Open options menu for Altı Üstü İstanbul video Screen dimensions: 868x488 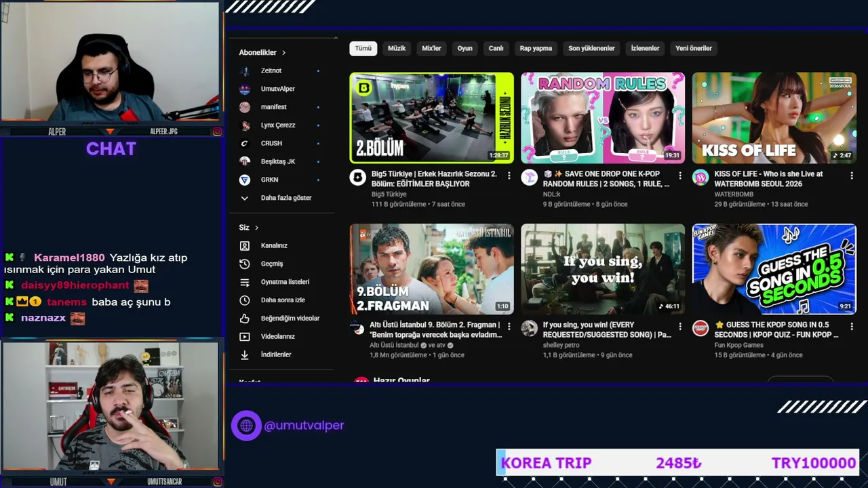coord(509,327)
